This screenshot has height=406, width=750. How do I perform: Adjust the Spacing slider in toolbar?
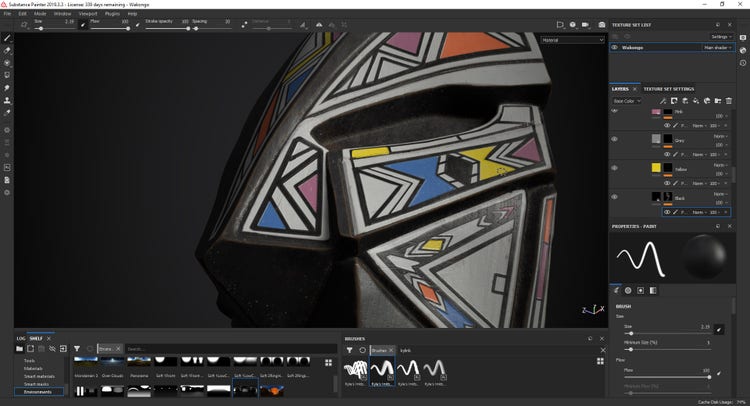tap(212, 29)
